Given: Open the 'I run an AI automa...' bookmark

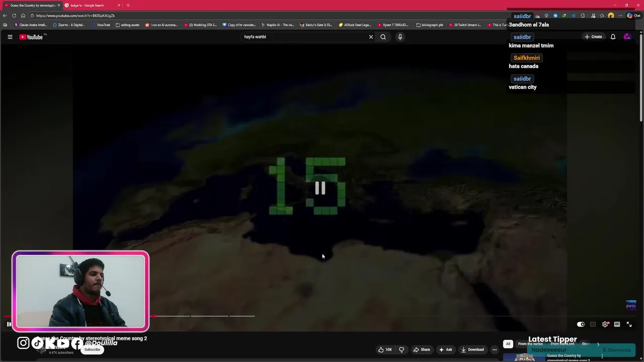Looking at the screenshot, I should (x=162, y=25).
